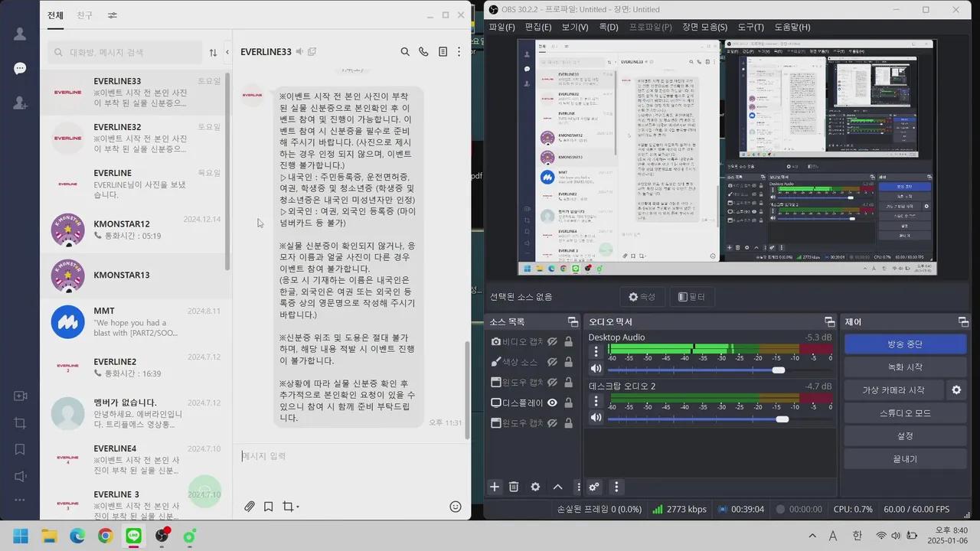Screen dimensions: 980x551
Task: Switch to the 친구 tab in LINE
Action: point(84,15)
